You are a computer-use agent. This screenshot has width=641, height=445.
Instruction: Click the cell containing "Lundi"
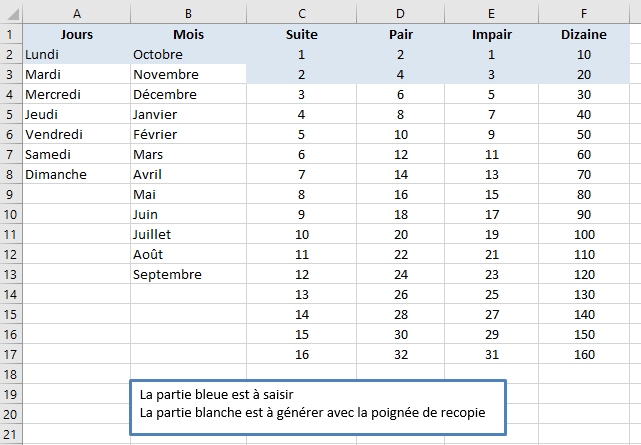(x=77, y=54)
